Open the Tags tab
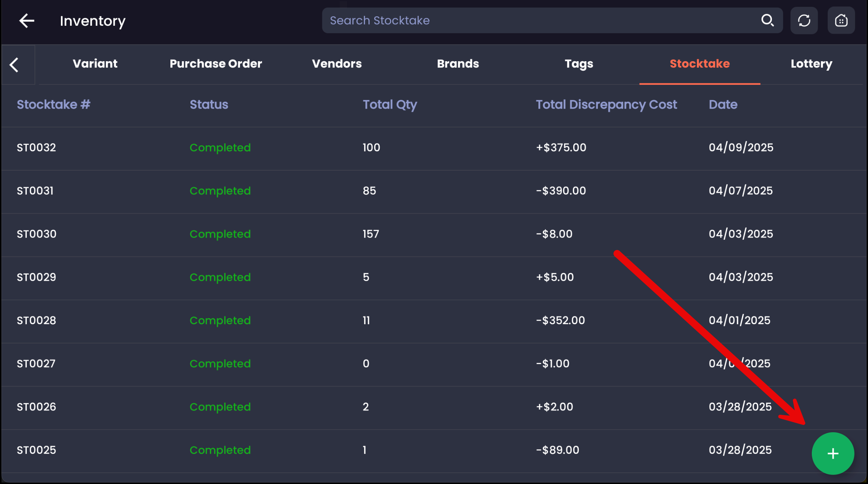868x484 pixels. (579, 64)
